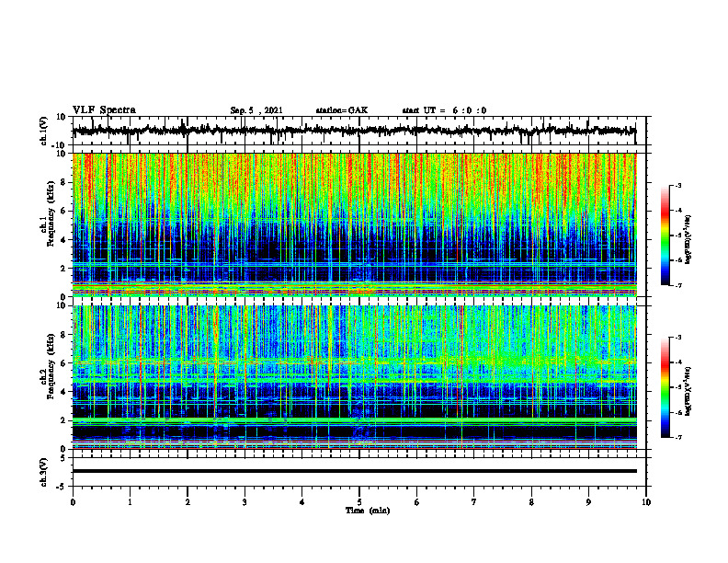This screenshot has height=563, width=728.
Task: Click the ch.1 spectrogram color bar
Action: (x=665, y=236)
